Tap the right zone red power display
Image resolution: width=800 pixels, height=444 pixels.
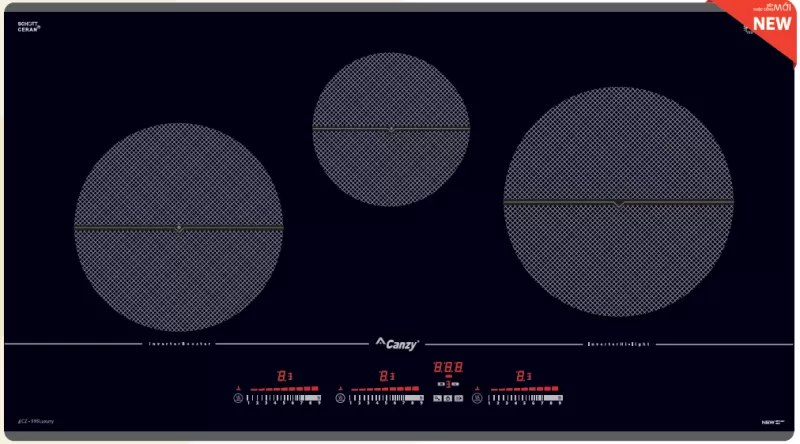click(523, 376)
